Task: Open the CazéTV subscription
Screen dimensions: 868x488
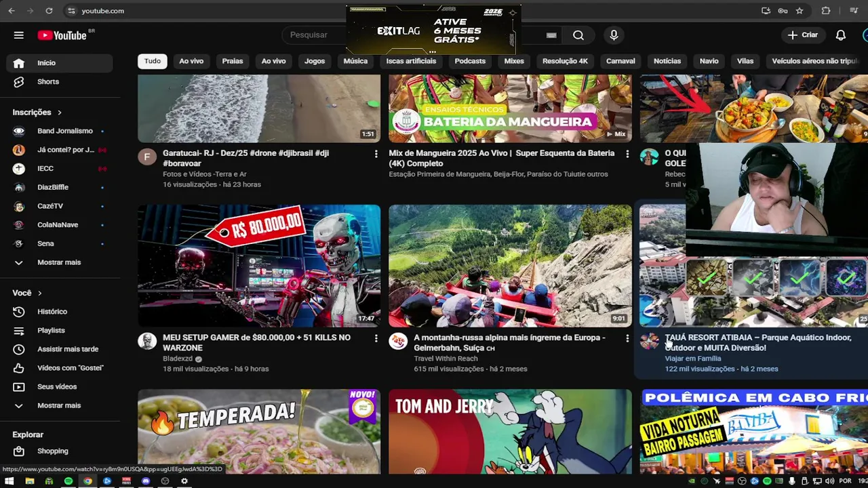Action: pyautogui.click(x=60, y=206)
